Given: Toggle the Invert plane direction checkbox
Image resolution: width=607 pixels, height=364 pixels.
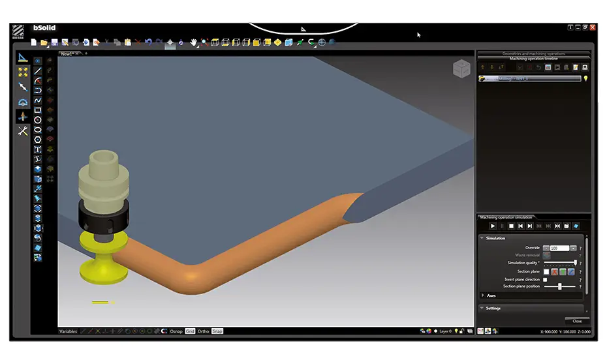Looking at the screenshot, I should tap(546, 279).
